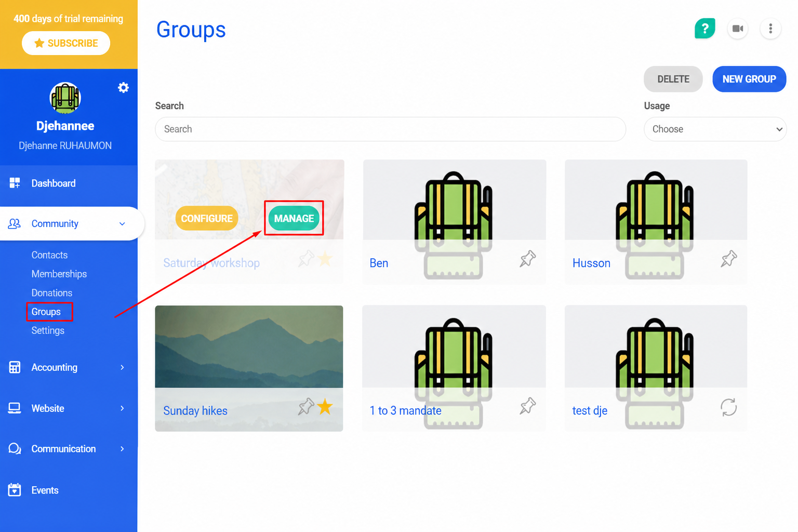The width and height of the screenshot is (798, 532).
Task: Select Groups in the Community submenu
Action: [x=46, y=312]
